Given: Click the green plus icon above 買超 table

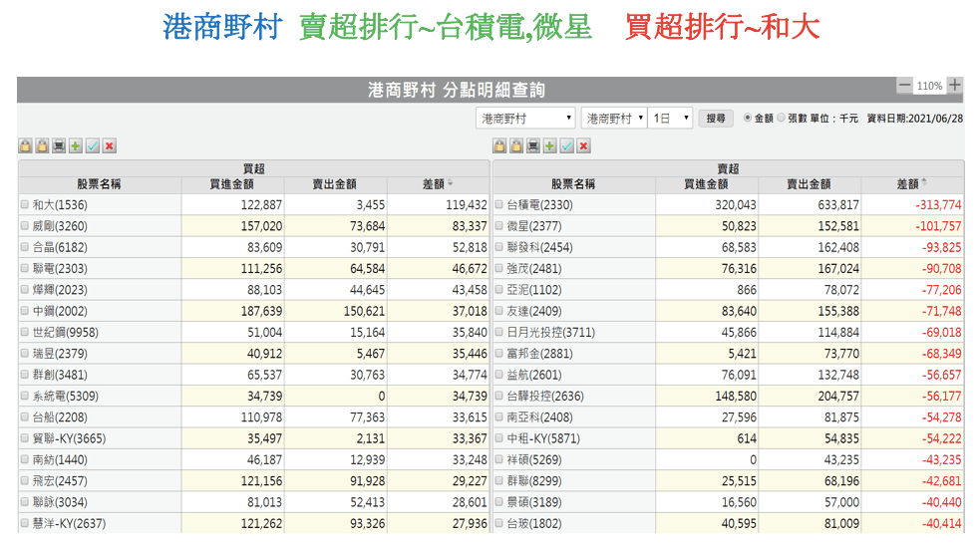Looking at the screenshot, I should coord(76,146).
